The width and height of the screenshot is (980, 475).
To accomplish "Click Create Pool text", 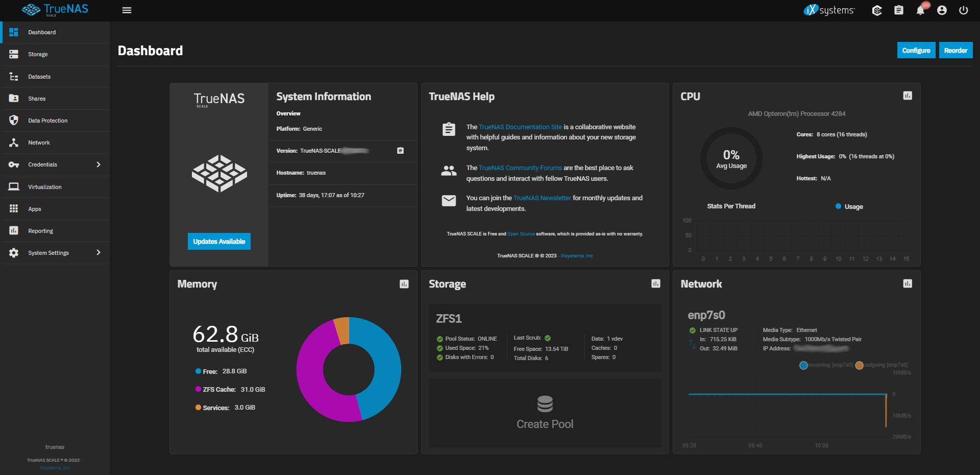I will tap(545, 424).
